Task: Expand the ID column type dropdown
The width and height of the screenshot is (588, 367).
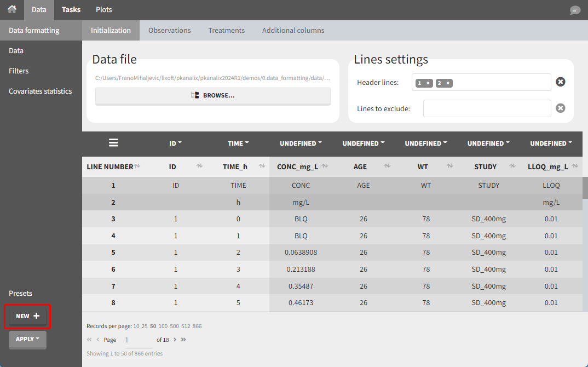Action: point(176,144)
